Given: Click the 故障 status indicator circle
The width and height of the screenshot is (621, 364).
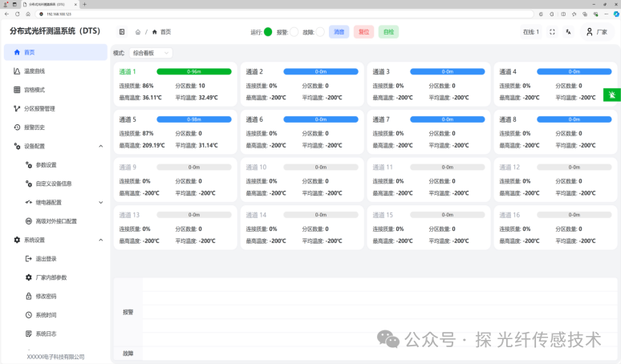Looking at the screenshot, I should point(320,31).
